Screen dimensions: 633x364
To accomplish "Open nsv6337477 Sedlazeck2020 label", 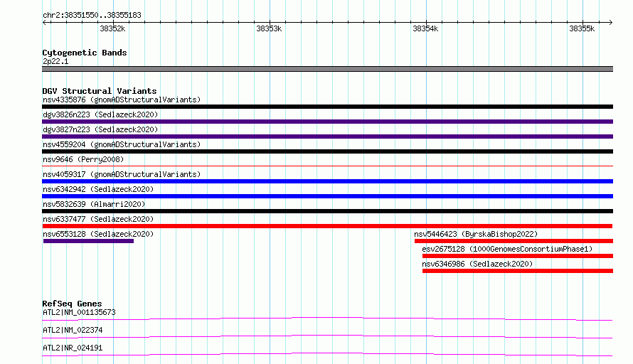I will click(x=98, y=219).
